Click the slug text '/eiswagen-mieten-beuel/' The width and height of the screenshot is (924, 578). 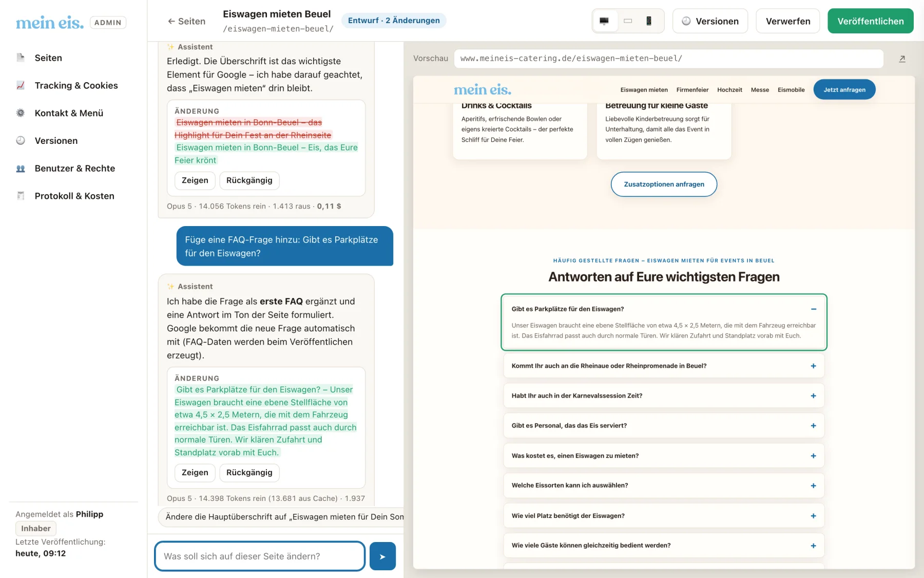click(278, 29)
